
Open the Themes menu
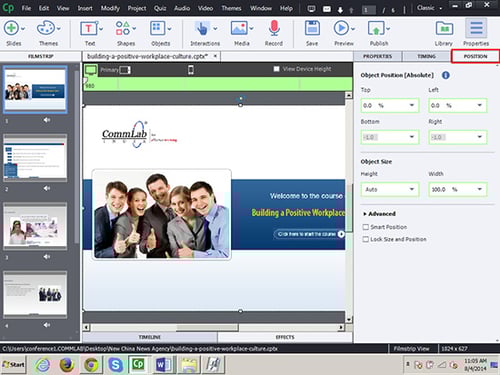[x=231, y=8]
